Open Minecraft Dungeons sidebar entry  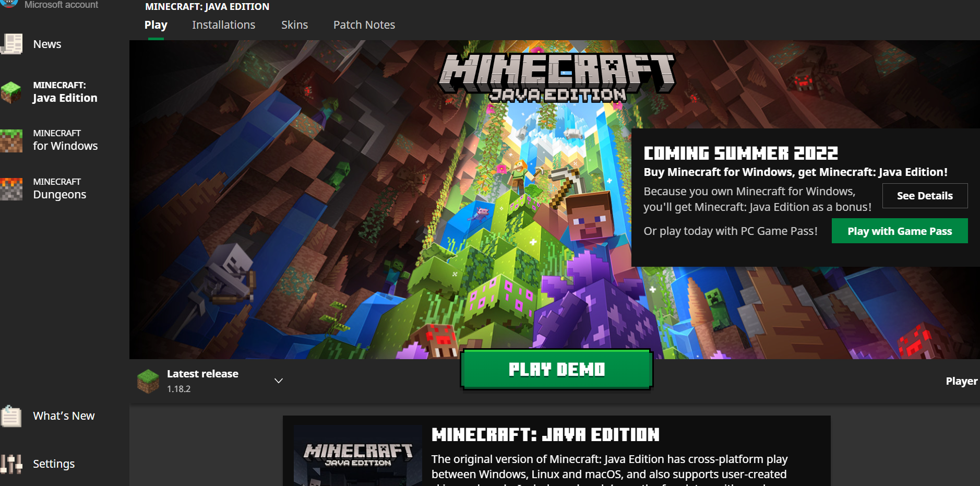pyautogui.click(x=59, y=189)
